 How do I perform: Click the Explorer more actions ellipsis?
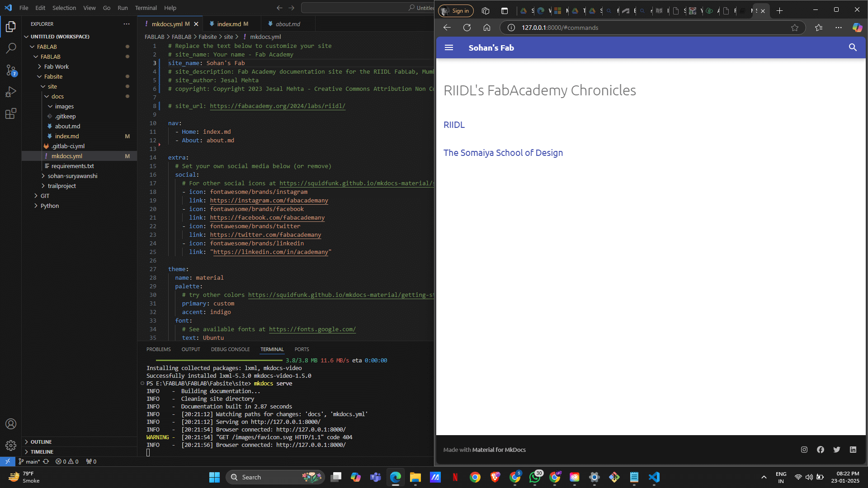(x=127, y=24)
